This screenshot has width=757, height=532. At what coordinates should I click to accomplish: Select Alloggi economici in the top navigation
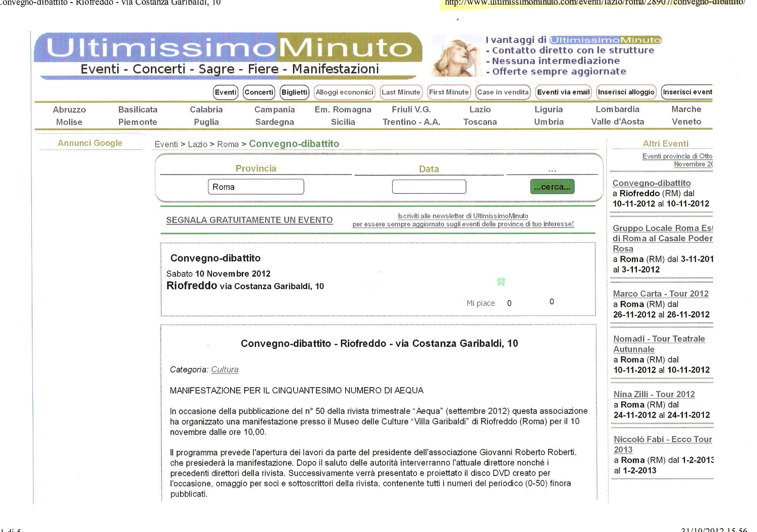(x=345, y=92)
